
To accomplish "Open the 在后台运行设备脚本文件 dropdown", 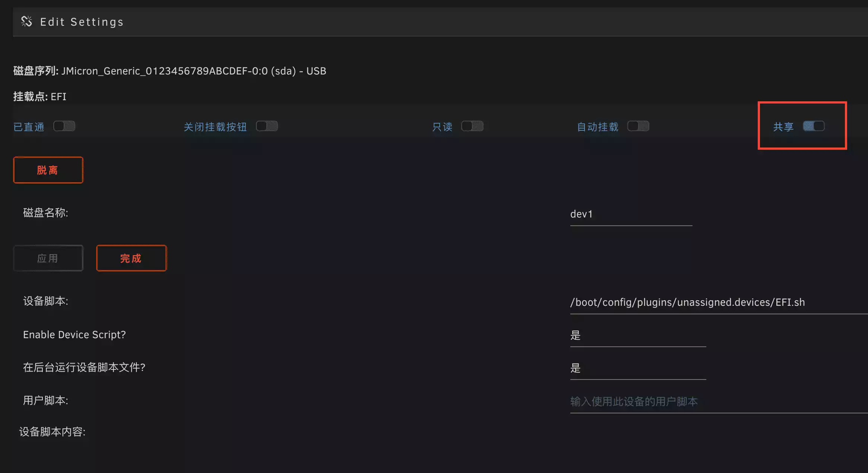I will 638,368.
